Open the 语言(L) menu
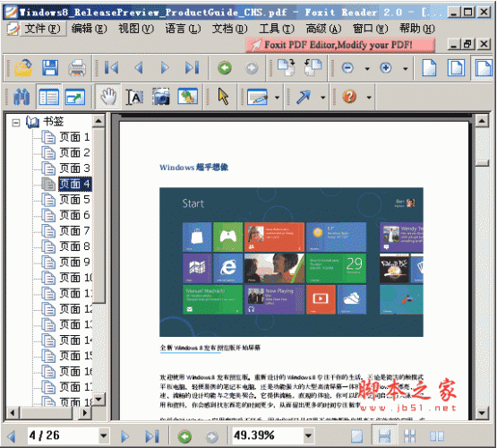Viewport: 497px width, 448px height. [183, 29]
